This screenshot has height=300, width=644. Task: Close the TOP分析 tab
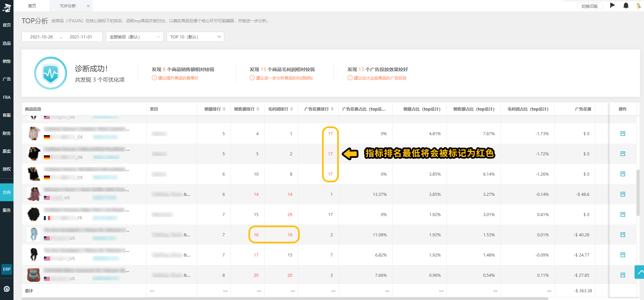[x=88, y=6]
